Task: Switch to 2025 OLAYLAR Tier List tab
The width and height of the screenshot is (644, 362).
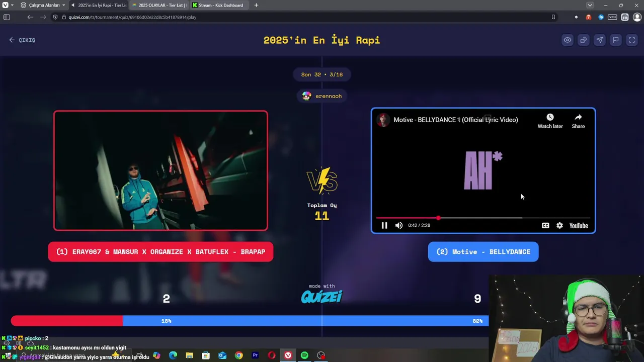Action: pos(159,5)
